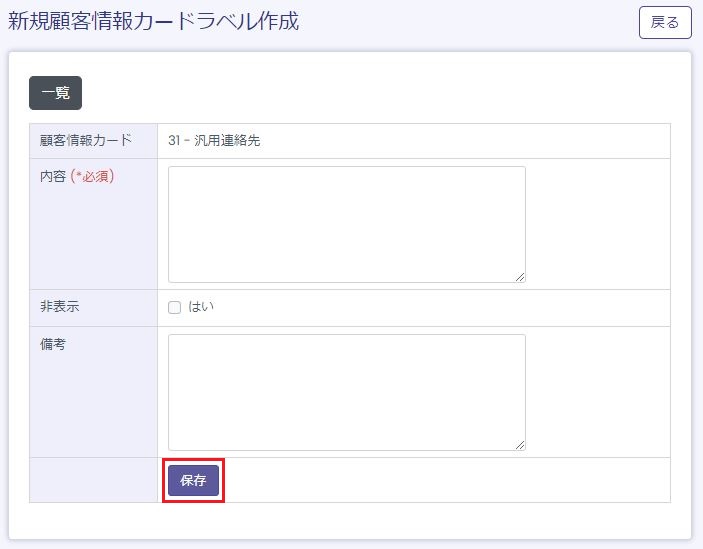The width and height of the screenshot is (703, 549).
Task: Enable the 非表示 checkbox
Action: [x=174, y=307]
